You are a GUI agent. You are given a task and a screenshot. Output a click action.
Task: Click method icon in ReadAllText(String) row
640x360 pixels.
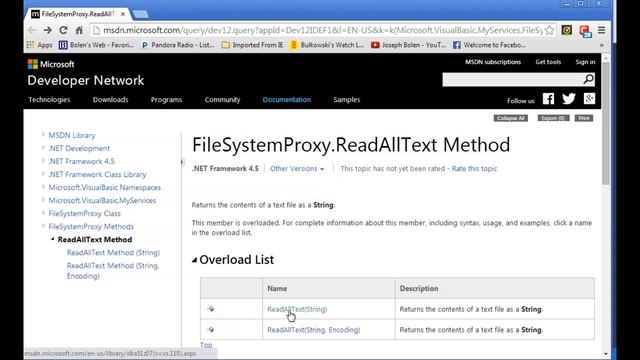click(211, 309)
